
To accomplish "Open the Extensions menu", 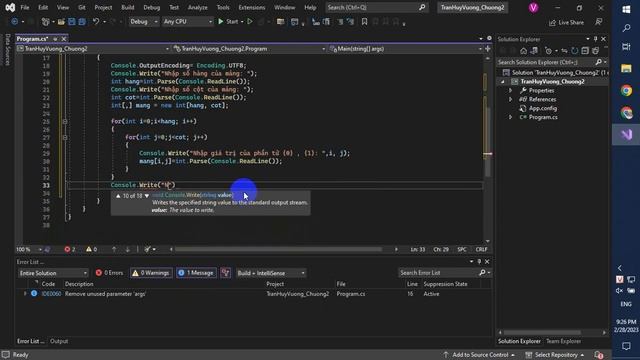I will (x=251, y=7).
